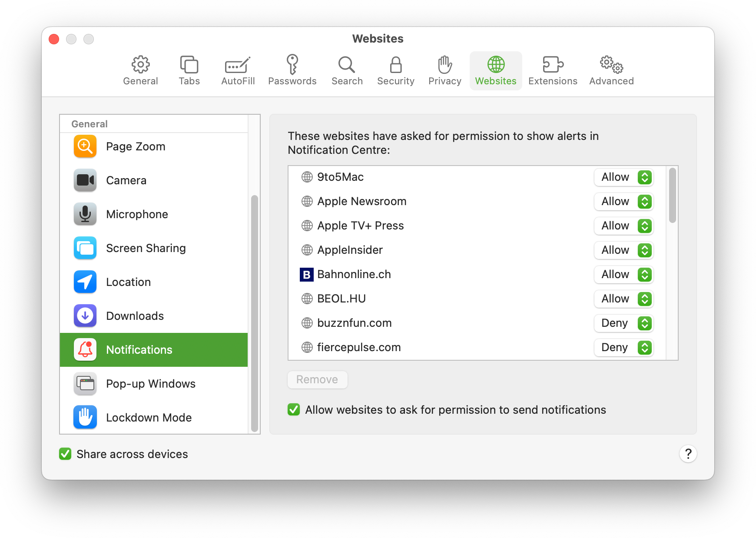Open the Security padlock icon

point(395,65)
